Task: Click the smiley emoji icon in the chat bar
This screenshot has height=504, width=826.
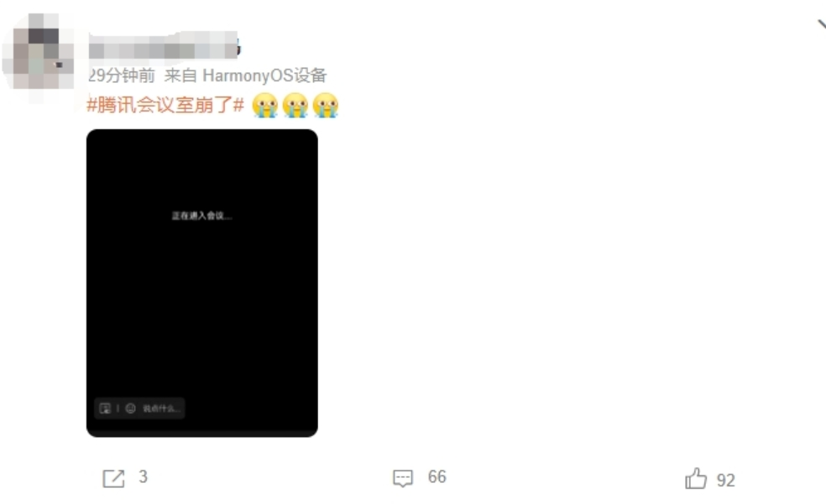Action: click(x=131, y=408)
